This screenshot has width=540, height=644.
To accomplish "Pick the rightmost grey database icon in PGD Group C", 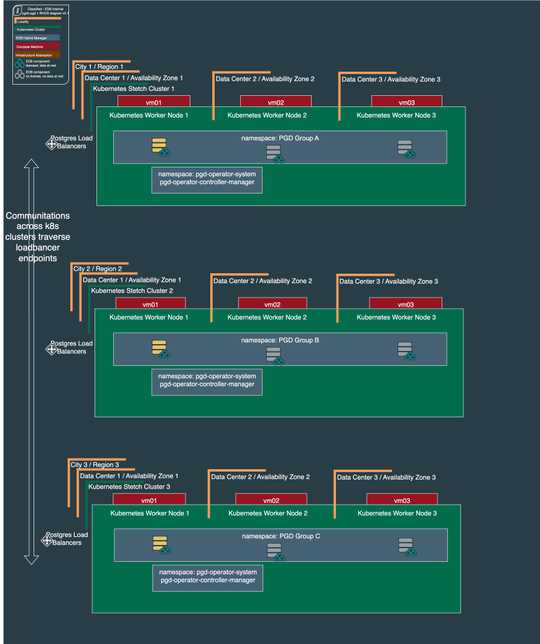I will click(407, 547).
